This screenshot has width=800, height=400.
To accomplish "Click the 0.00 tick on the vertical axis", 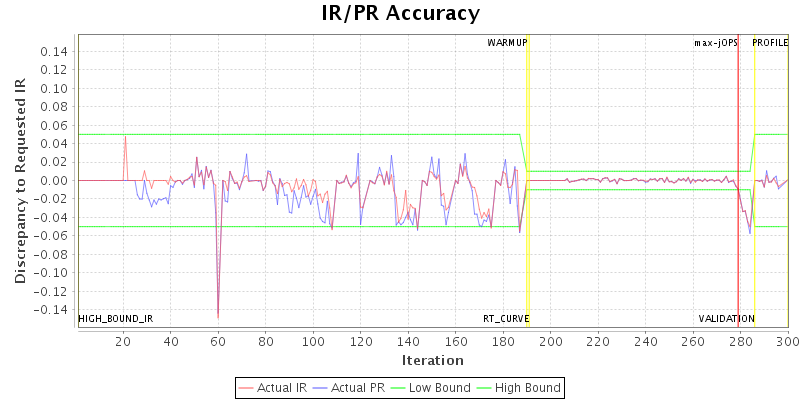I will 56,181.
